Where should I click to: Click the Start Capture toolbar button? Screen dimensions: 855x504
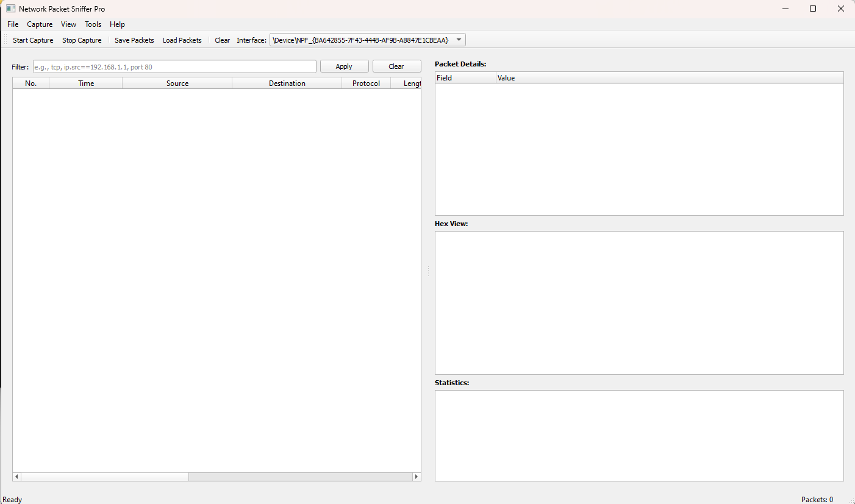click(33, 40)
